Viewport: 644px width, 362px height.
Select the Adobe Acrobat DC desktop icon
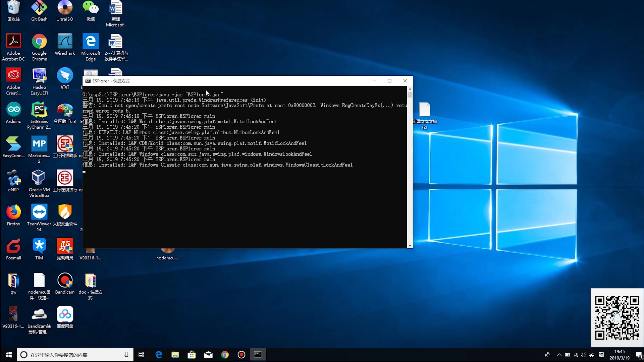(13, 47)
